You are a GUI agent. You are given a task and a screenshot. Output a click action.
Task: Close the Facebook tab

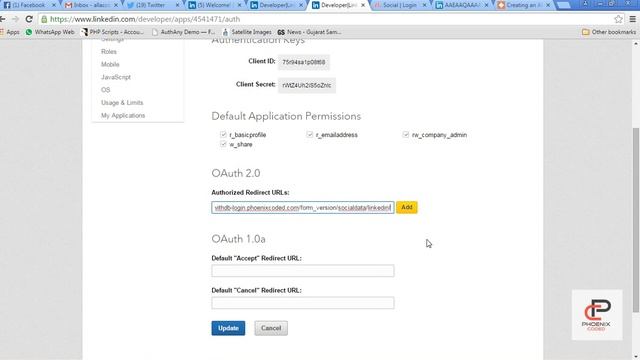coord(53,5)
